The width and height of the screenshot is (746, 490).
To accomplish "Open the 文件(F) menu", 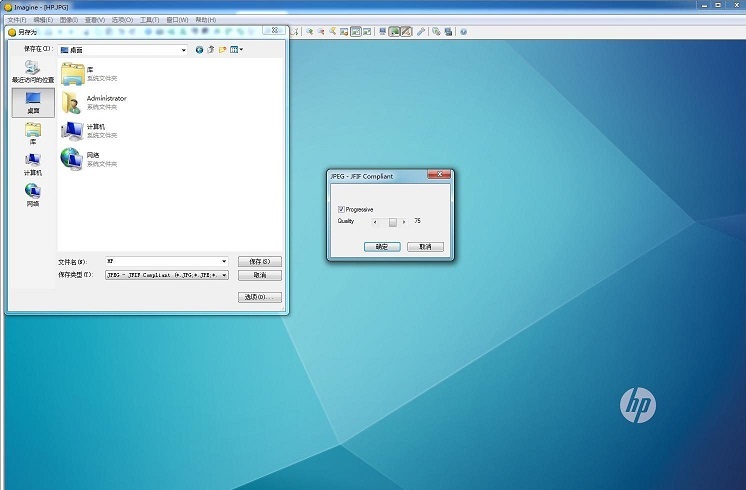I will click(x=16, y=20).
